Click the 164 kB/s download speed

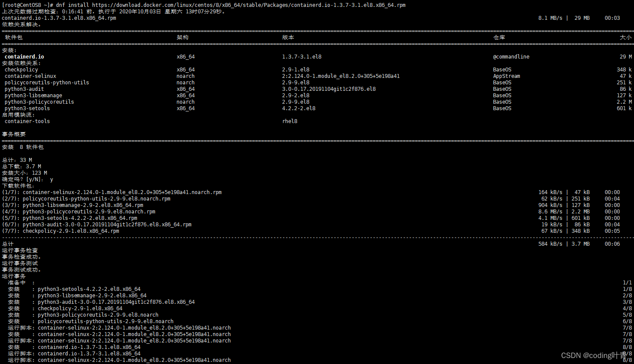point(550,192)
